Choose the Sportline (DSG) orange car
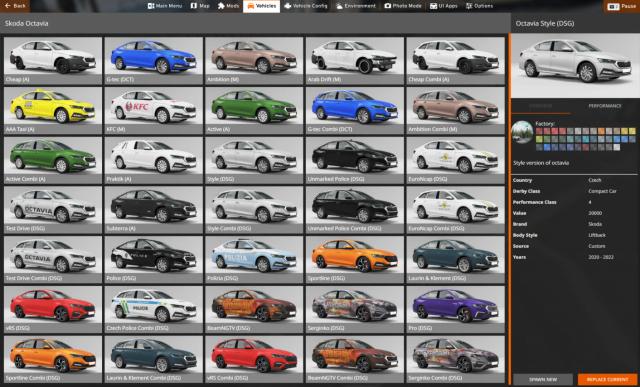This screenshot has height=387, width=640. point(355,259)
